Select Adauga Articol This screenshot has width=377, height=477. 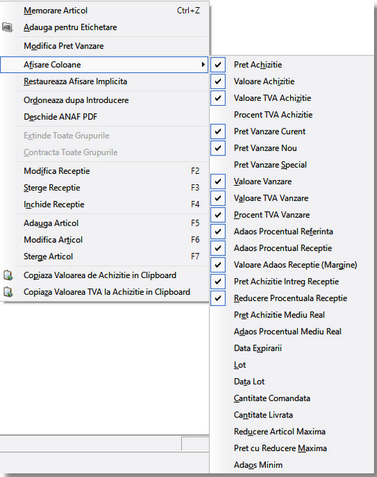pyautogui.click(x=105, y=223)
